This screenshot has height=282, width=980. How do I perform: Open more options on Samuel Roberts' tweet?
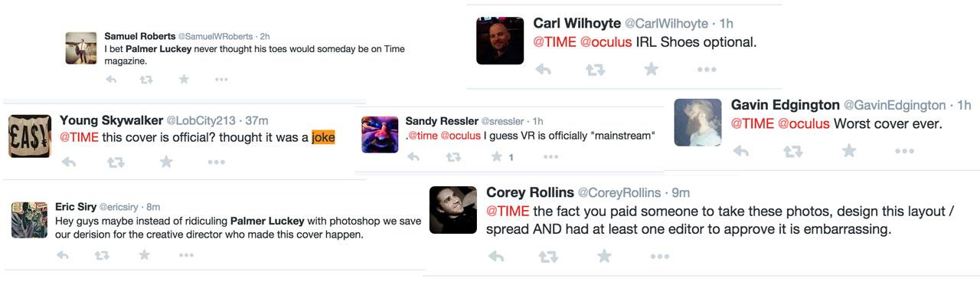pos(221,79)
